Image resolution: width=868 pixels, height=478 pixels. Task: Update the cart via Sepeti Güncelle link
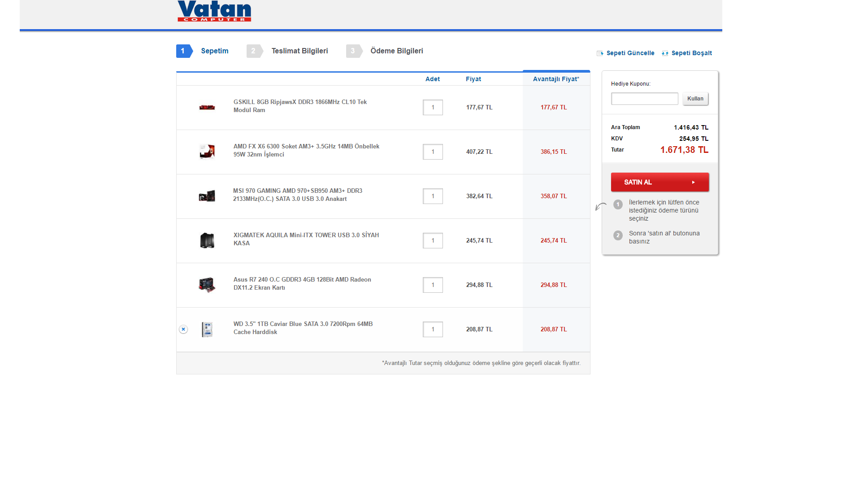(630, 53)
